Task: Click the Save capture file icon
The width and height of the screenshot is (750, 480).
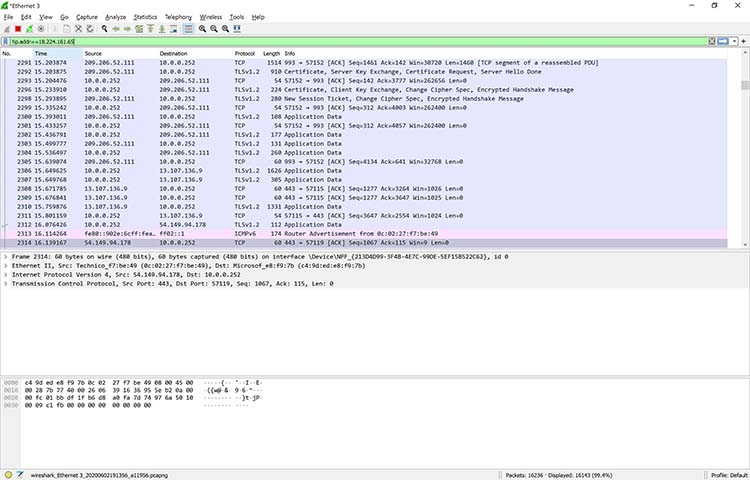Action: (x=67, y=29)
